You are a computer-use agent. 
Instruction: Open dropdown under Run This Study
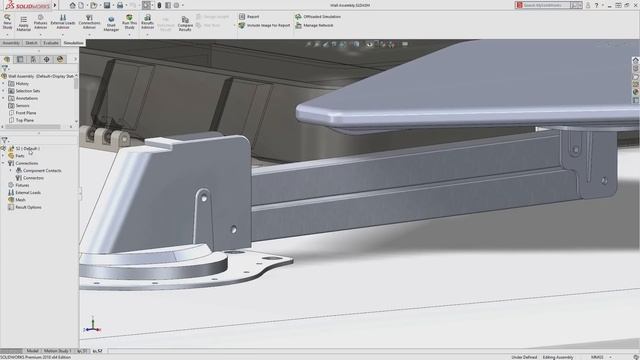[x=129, y=35]
